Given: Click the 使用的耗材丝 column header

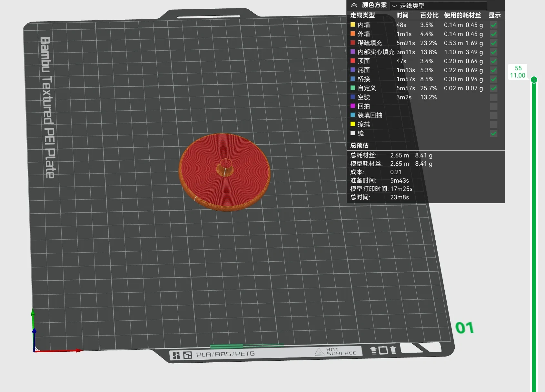Looking at the screenshot, I should [x=462, y=15].
